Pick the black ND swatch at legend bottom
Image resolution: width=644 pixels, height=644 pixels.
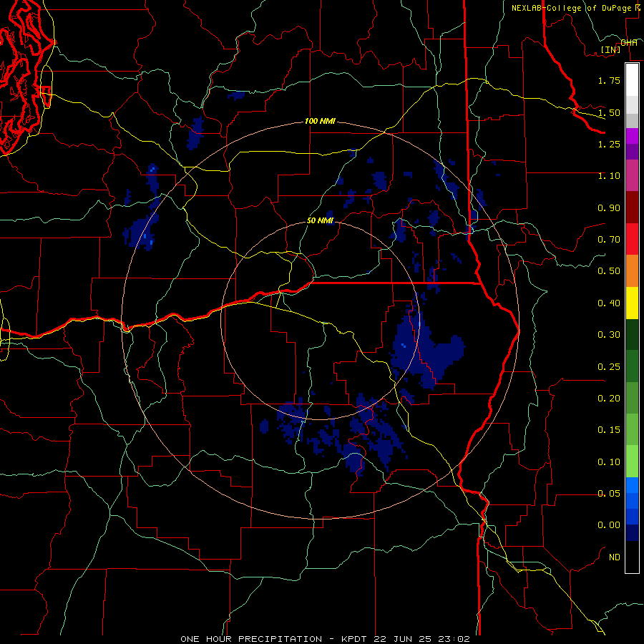[632, 557]
